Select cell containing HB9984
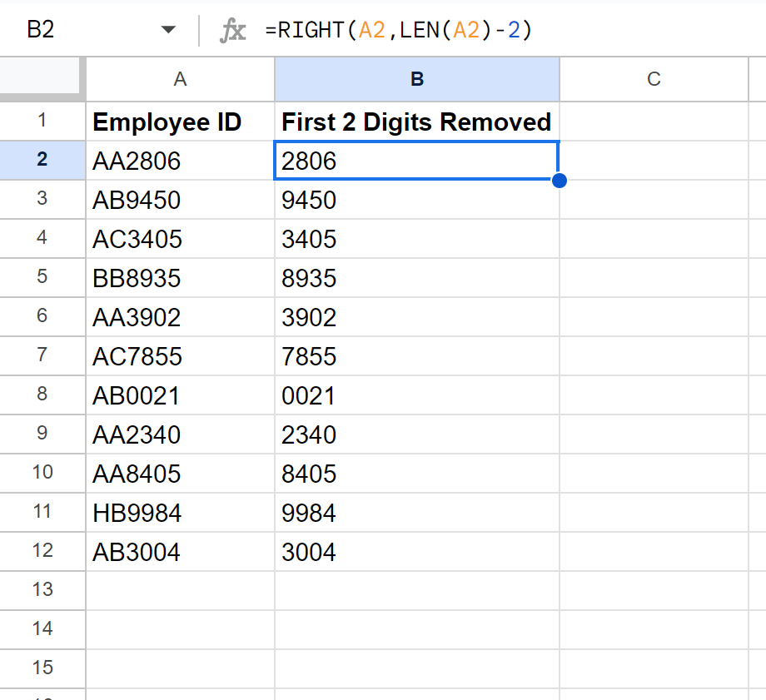This screenshot has height=700, width=766. (181, 513)
